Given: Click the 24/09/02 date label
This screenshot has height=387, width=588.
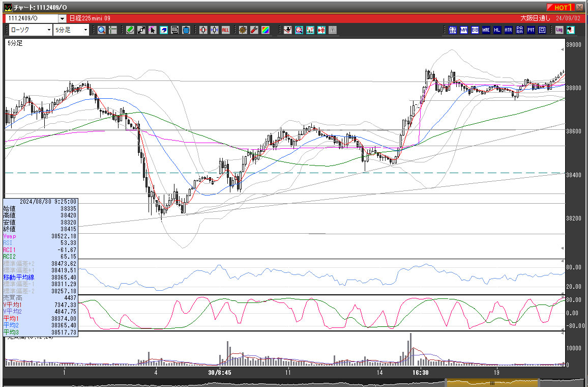Looking at the screenshot, I should pos(568,18).
